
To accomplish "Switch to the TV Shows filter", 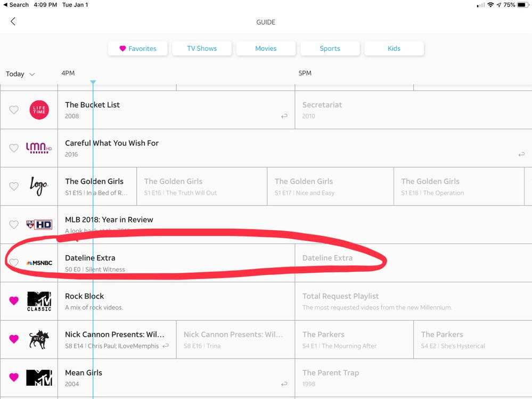I will coord(202,48).
